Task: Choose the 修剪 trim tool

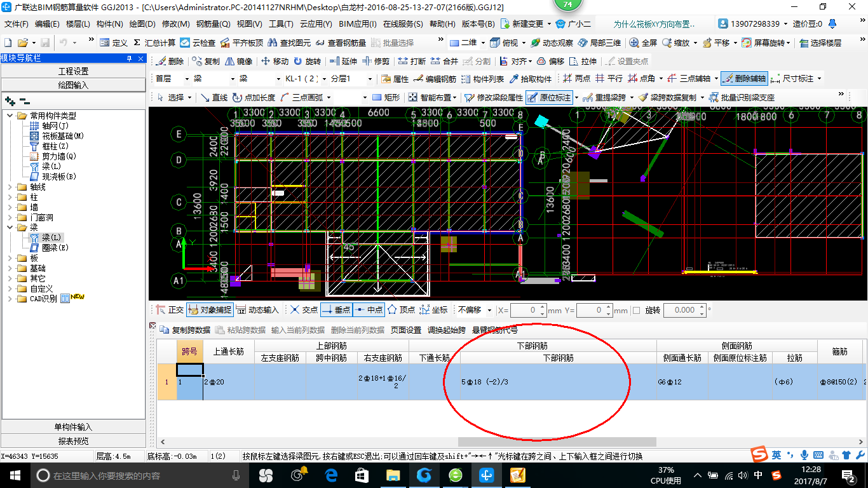Action: [x=376, y=62]
